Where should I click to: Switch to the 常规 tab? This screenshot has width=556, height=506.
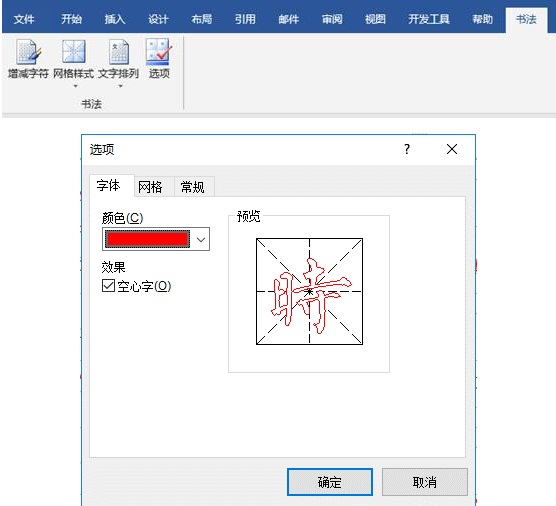pyautogui.click(x=193, y=187)
